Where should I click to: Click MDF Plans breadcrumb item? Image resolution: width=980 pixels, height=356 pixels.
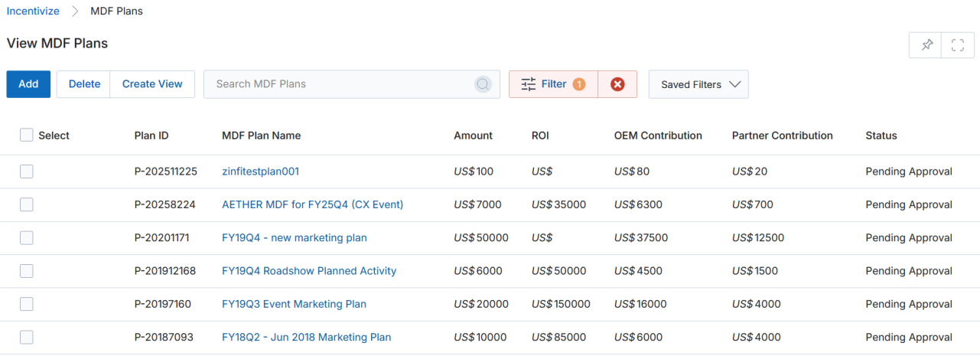point(116,11)
